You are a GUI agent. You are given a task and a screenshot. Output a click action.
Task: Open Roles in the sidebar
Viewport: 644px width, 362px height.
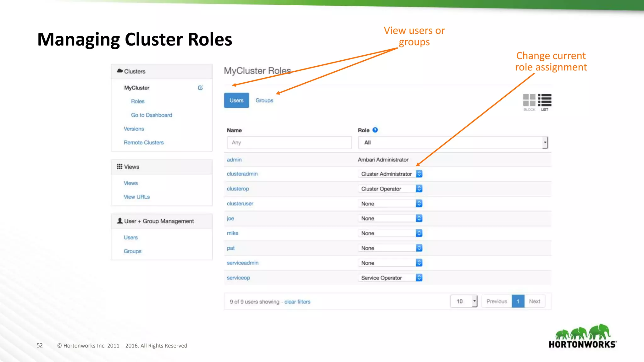138,101
